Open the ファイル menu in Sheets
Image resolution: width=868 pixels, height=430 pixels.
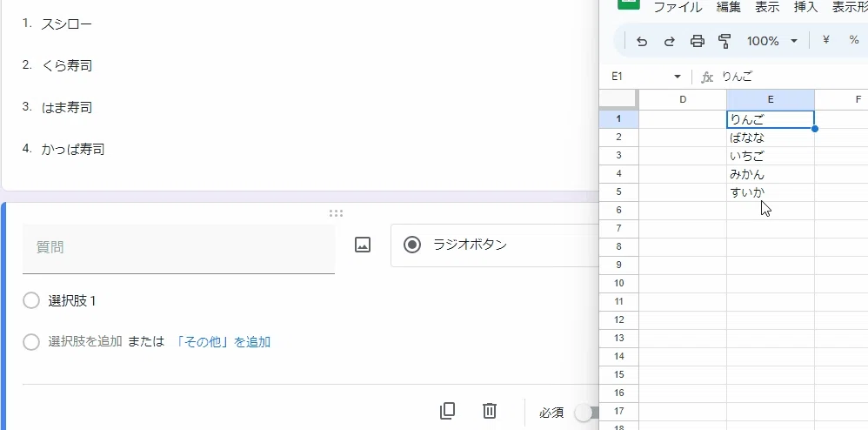pos(678,7)
